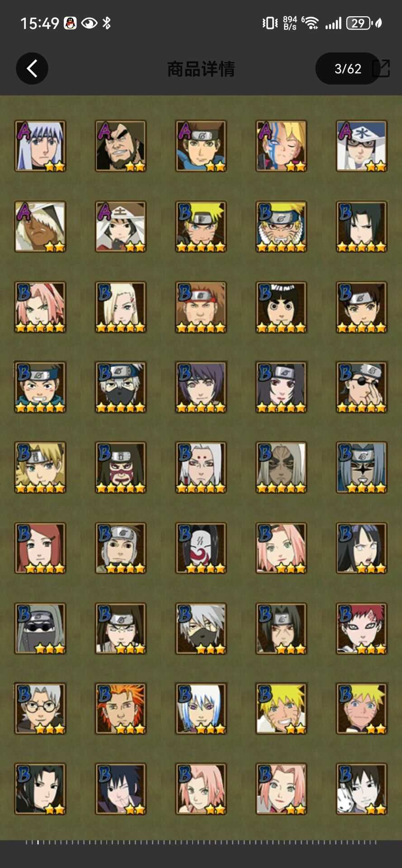Choose the orange spiky-haired B-rank character
This screenshot has height=868, width=402.
click(121, 709)
